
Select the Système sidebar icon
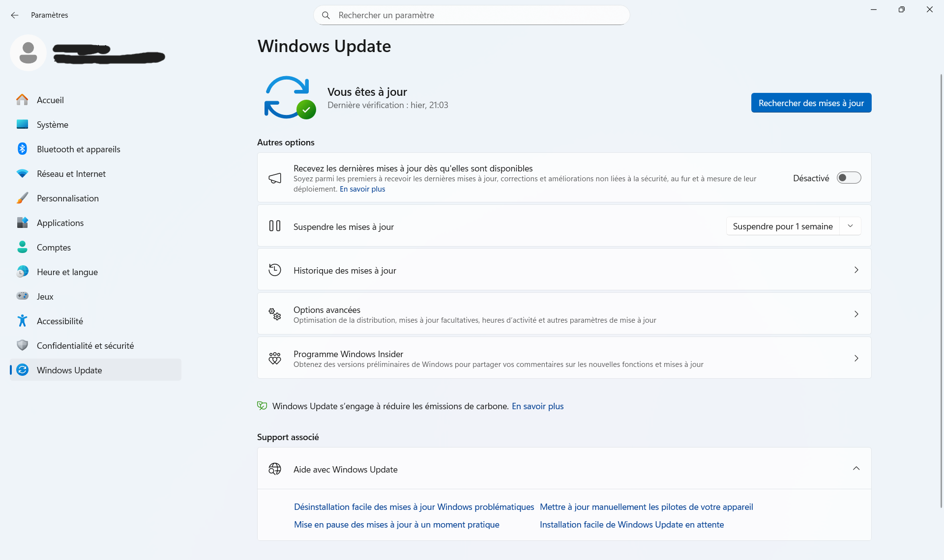pos(22,124)
